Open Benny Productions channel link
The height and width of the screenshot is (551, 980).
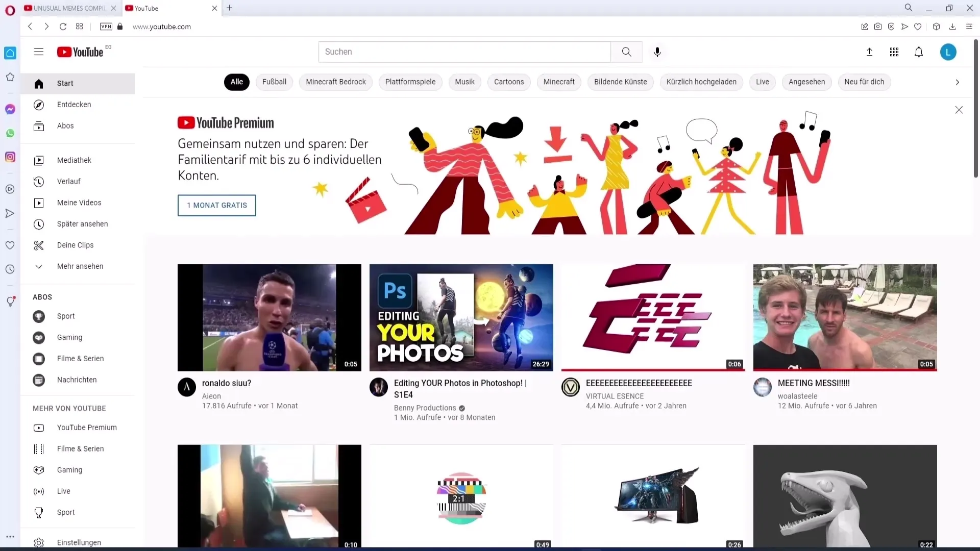pyautogui.click(x=425, y=408)
